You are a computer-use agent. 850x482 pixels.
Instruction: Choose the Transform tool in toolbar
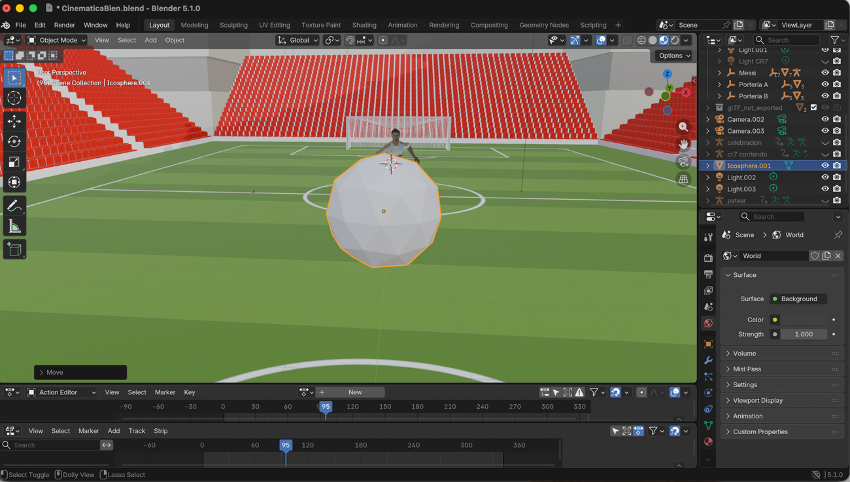coord(15,182)
